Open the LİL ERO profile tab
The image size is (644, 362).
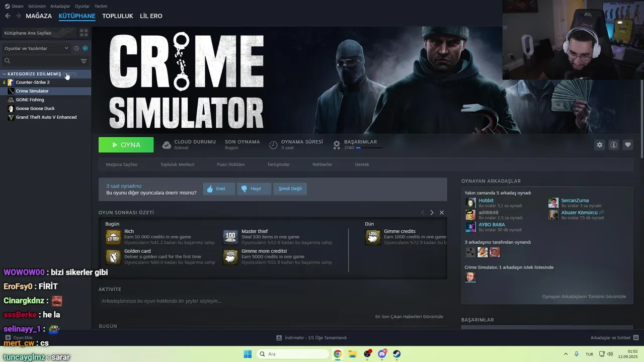point(151,16)
